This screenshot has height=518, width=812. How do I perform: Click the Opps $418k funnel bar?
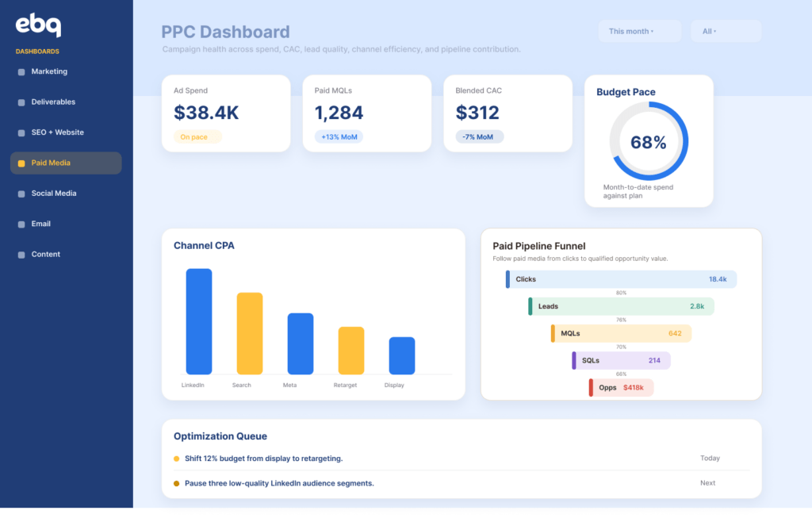coord(622,387)
